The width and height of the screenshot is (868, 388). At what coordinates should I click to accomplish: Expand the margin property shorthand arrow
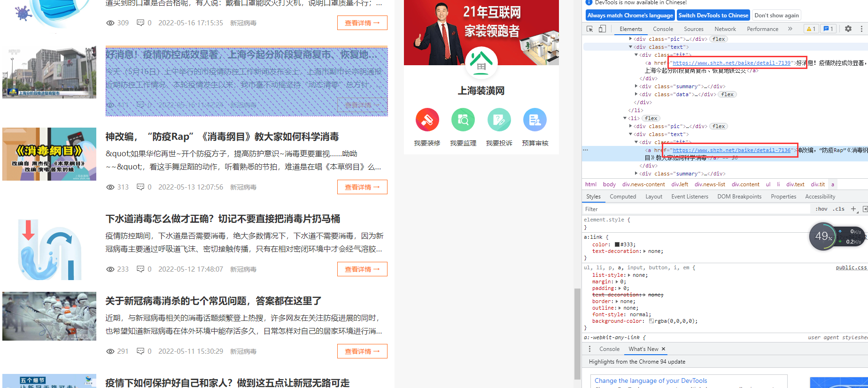tap(617, 282)
